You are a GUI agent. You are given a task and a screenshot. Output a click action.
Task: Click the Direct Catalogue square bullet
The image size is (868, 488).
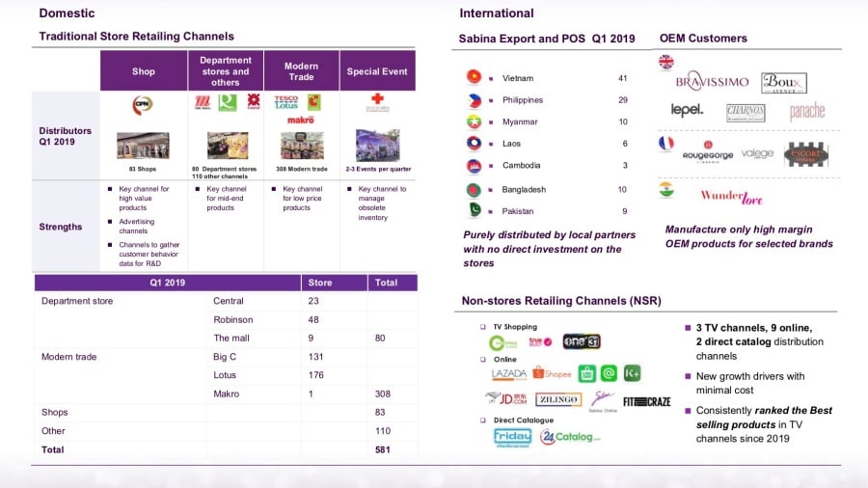[482, 420]
